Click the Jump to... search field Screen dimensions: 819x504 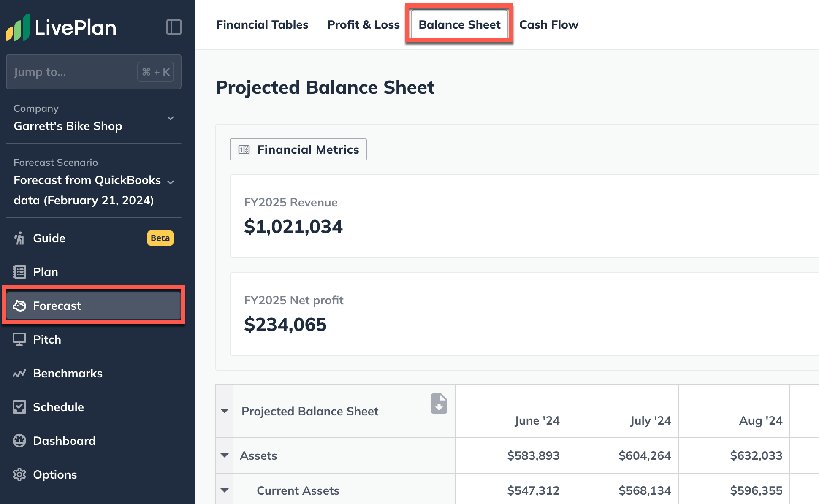94,72
